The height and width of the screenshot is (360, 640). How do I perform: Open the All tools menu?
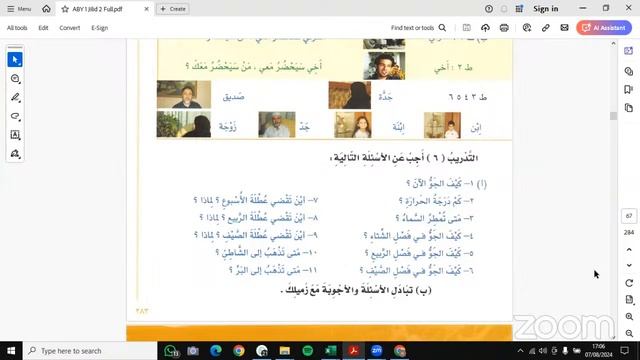tap(17, 28)
